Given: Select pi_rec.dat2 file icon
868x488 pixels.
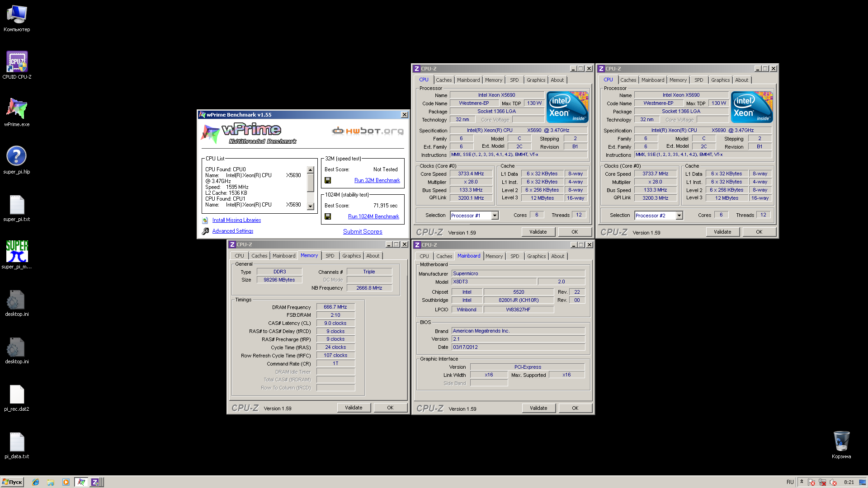Looking at the screenshot, I should pyautogui.click(x=17, y=398).
